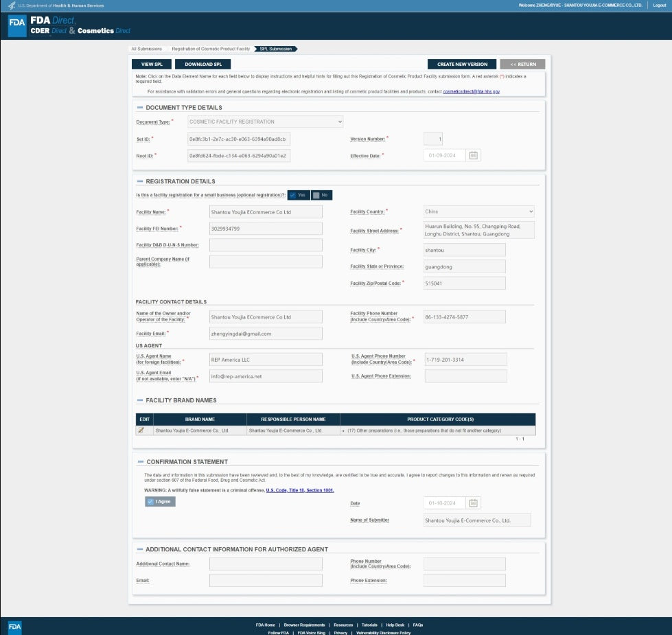Go to All Submissions breadcrumb

click(x=148, y=49)
